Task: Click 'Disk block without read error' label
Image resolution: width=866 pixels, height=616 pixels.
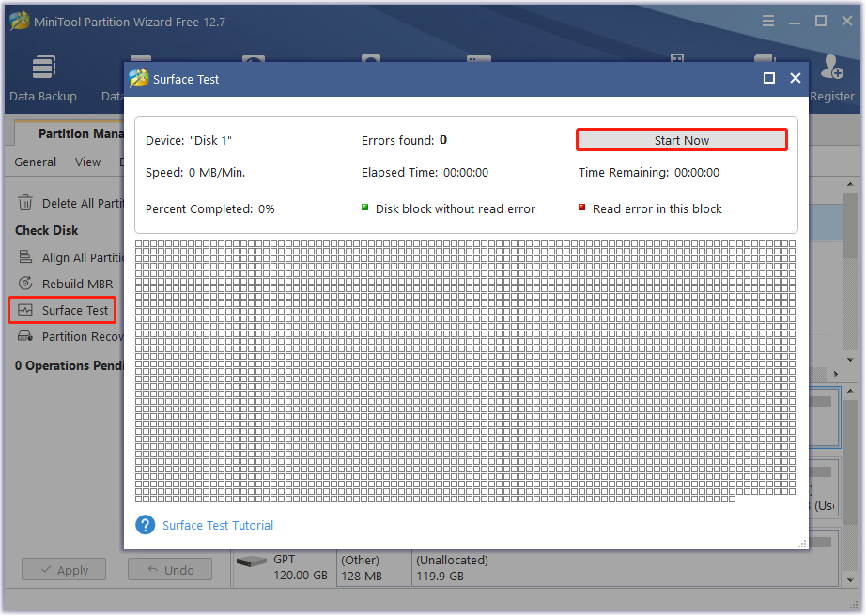Action: pos(456,208)
